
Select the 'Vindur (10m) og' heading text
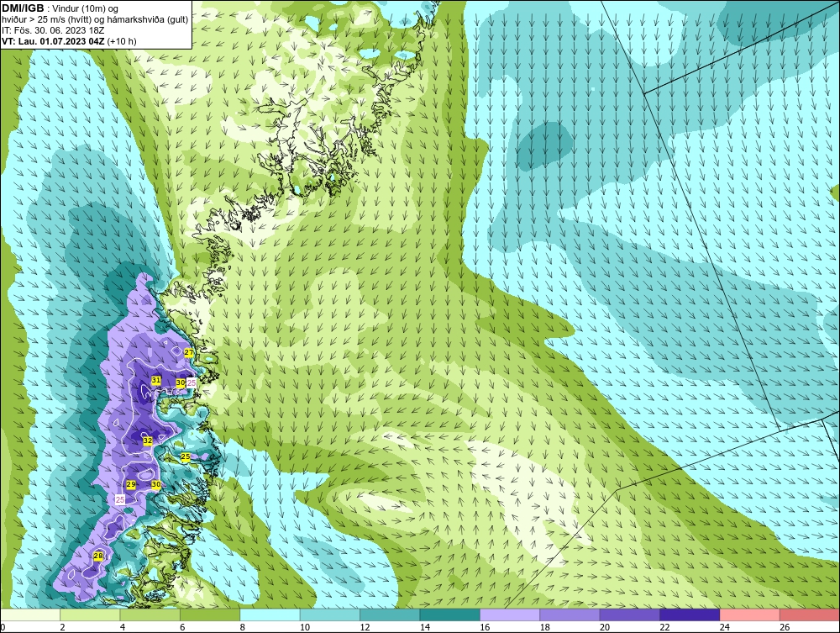pos(87,9)
